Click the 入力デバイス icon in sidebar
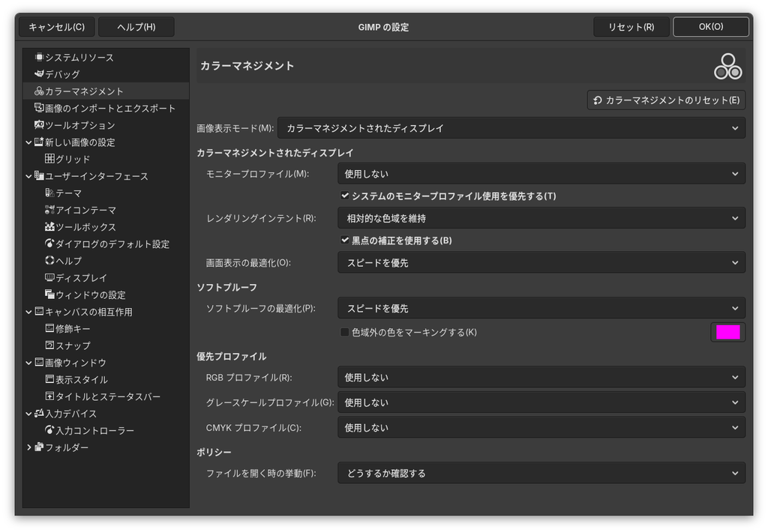Image resolution: width=768 pixels, height=532 pixels. (x=39, y=413)
